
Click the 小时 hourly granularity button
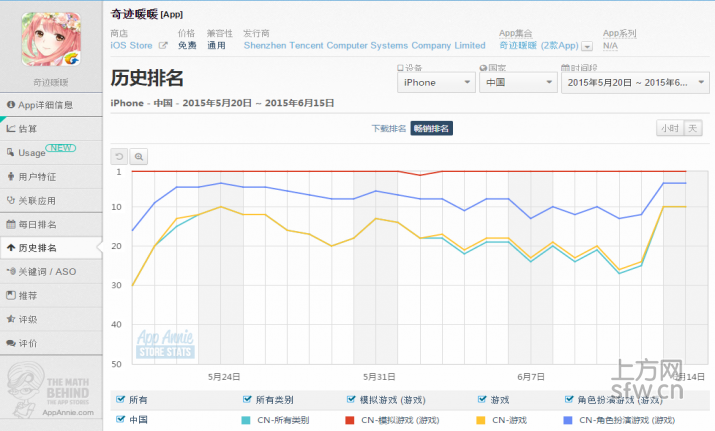(667, 128)
